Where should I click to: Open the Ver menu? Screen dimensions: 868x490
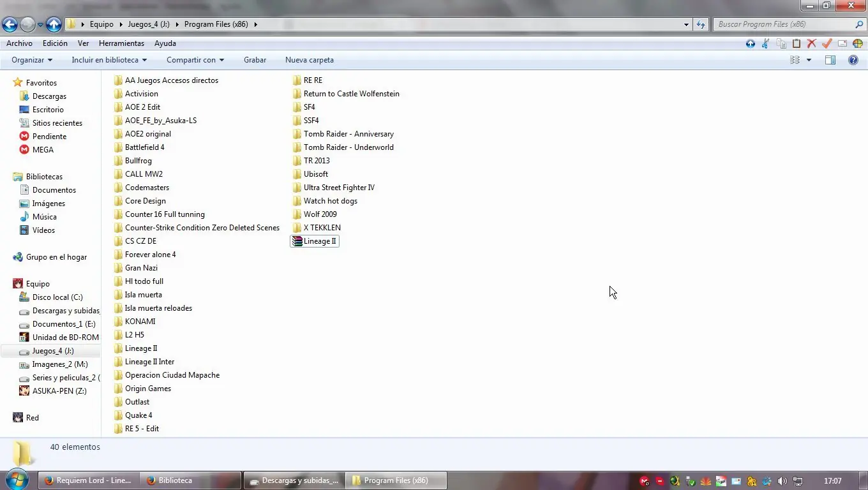point(83,43)
